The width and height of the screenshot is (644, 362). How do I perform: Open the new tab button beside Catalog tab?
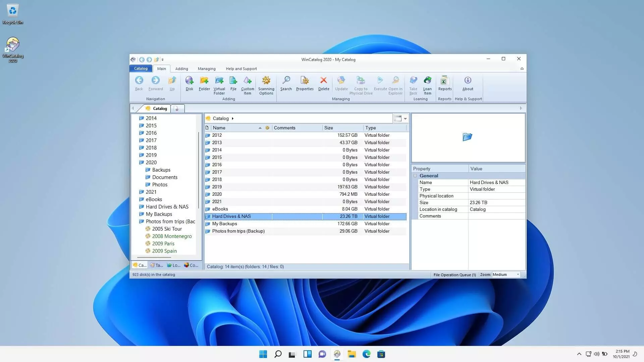177,109
